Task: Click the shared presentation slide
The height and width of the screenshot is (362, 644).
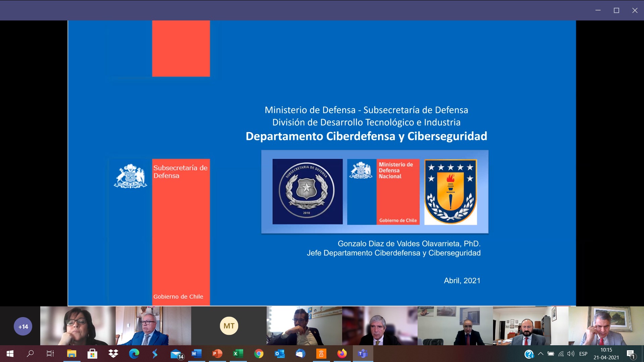Action: point(322,163)
